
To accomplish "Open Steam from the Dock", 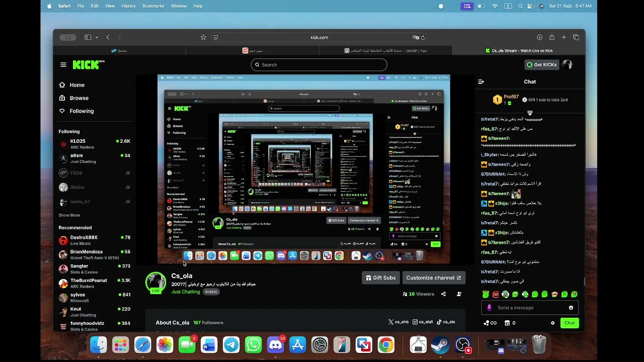I will pos(441,345).
